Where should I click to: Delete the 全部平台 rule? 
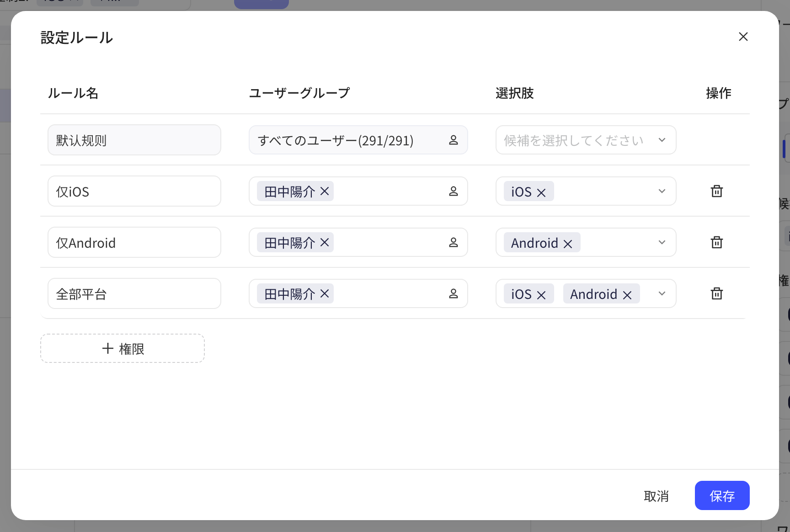pos(717,293)
